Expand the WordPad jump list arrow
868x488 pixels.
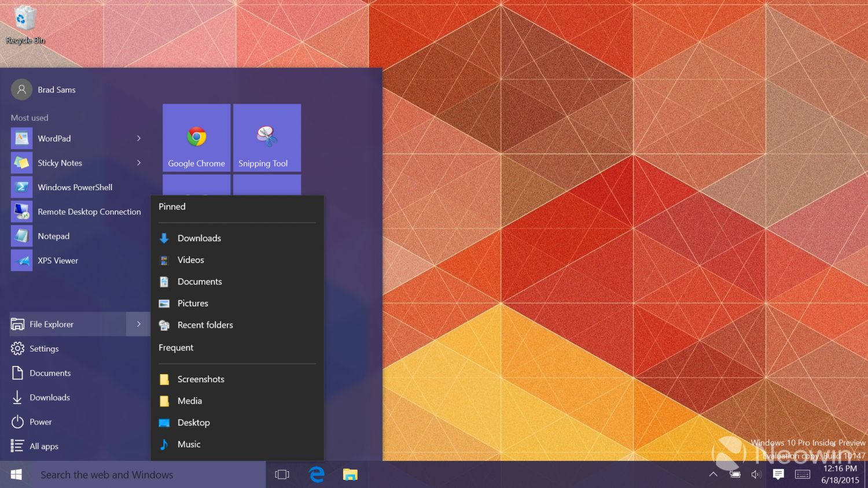pos(139,138)
